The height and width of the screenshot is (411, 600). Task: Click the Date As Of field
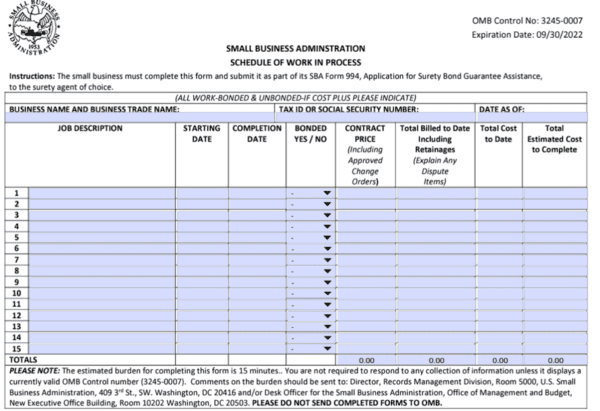(x=532, y=118)
